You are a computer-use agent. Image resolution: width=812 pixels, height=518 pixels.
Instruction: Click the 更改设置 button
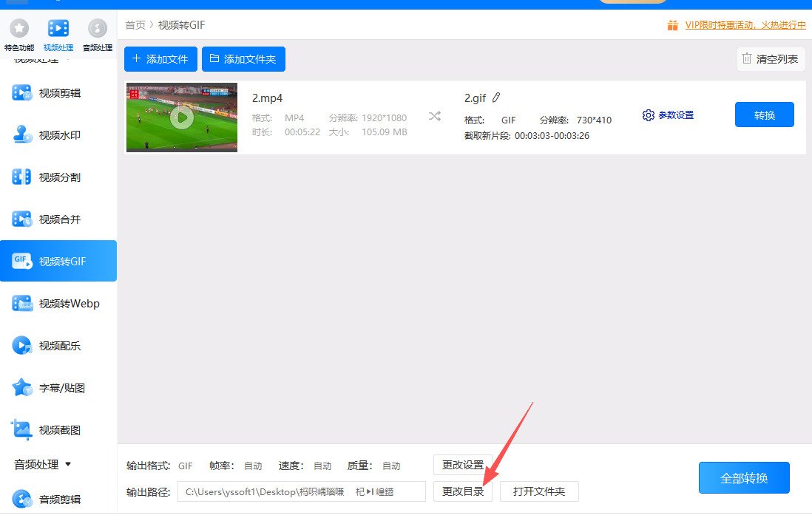(462, 466)
